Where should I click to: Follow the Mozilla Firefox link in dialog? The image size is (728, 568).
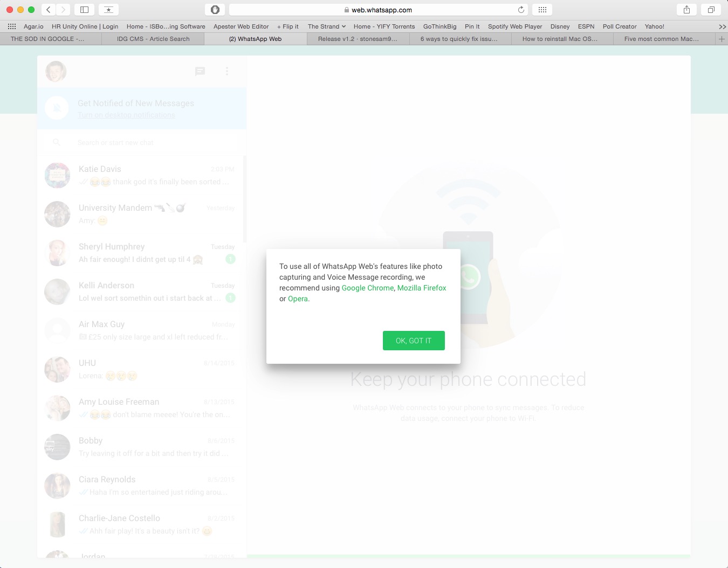coord(422,288)
